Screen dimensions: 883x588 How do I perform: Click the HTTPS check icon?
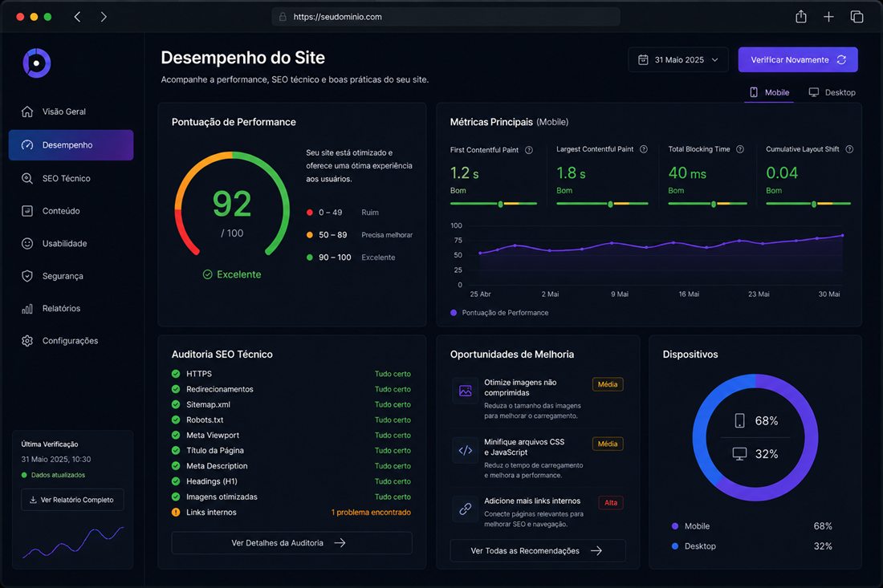[x=176, y=374]
